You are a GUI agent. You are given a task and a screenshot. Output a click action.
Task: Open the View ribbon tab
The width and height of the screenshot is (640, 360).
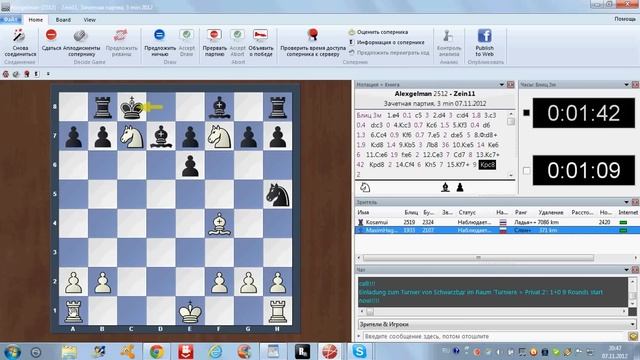click(89, 20)
